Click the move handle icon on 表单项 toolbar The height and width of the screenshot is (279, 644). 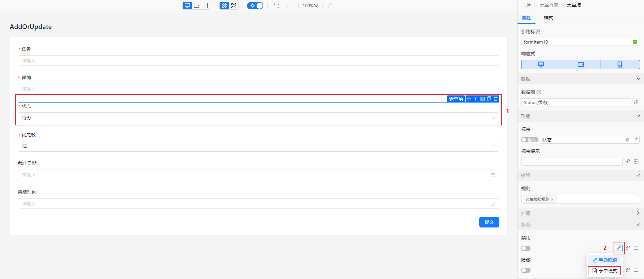469,99
